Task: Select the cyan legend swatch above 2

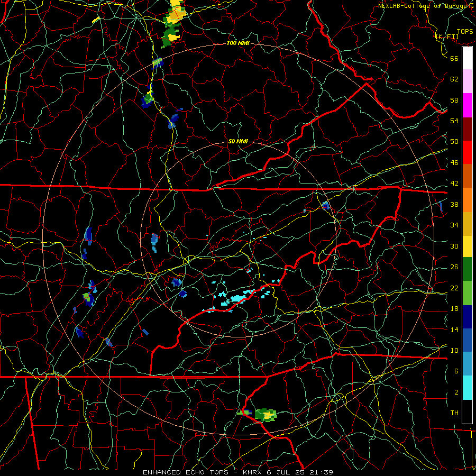Action: pos(467,388)
